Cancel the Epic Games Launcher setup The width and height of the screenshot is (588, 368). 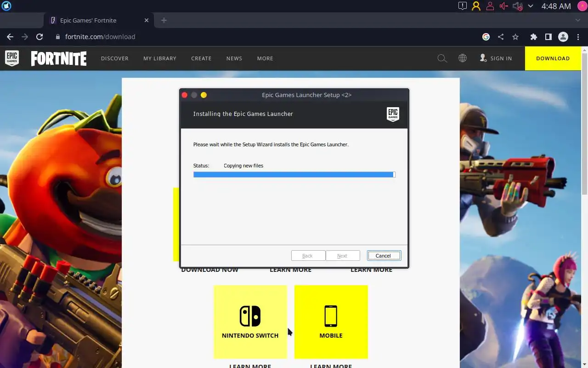click(384, 256)
